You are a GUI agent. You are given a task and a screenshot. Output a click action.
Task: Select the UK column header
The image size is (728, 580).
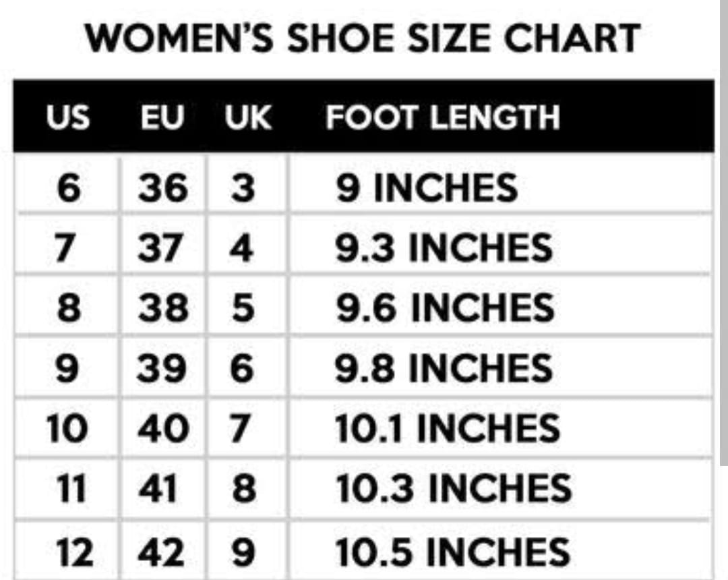point(248,117)
